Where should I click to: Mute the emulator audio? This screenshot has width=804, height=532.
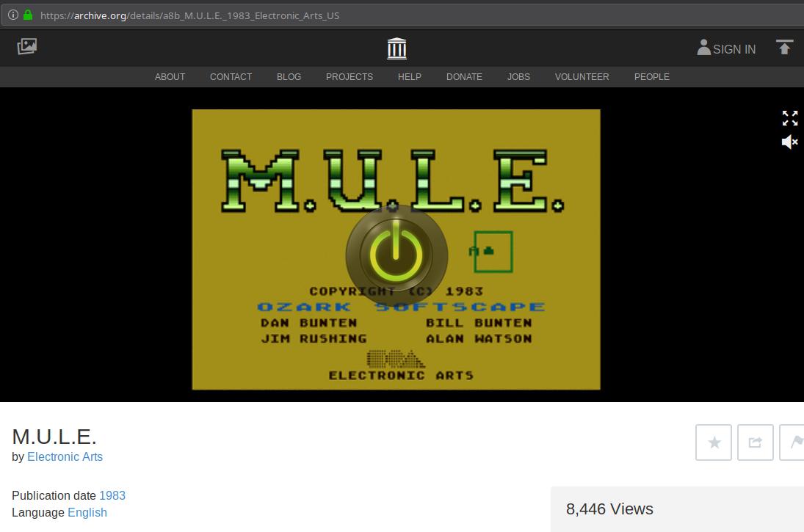[789, 142]
